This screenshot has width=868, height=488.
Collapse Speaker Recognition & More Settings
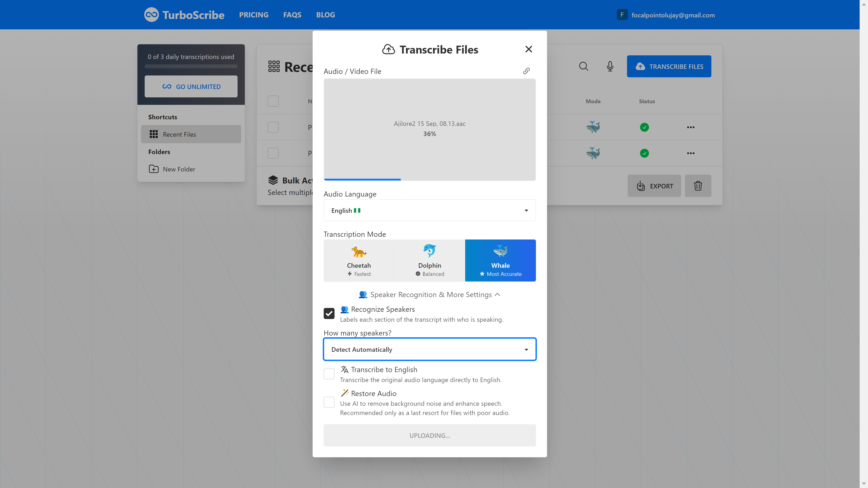pos(430,295)
